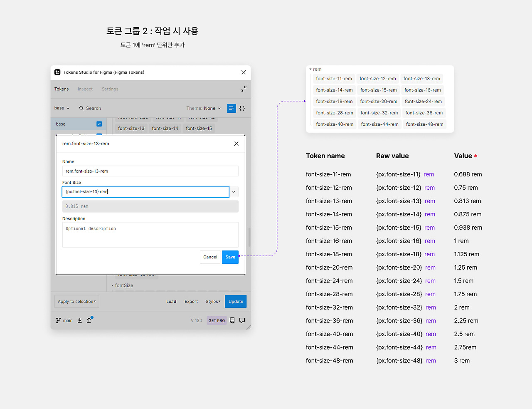
Task: Click the {px.font-size-16} rem raw value
Action: (x=406, y=241)
